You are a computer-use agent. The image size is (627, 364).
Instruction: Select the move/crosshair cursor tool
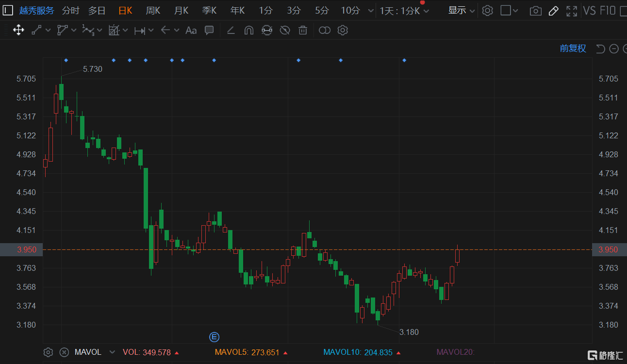pyautogui.click(x=18, y=30)
